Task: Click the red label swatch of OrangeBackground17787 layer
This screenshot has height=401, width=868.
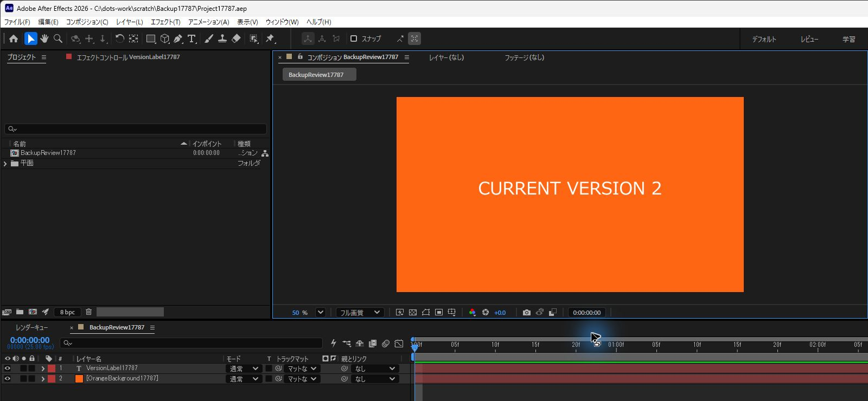Action: click(52, 379)
